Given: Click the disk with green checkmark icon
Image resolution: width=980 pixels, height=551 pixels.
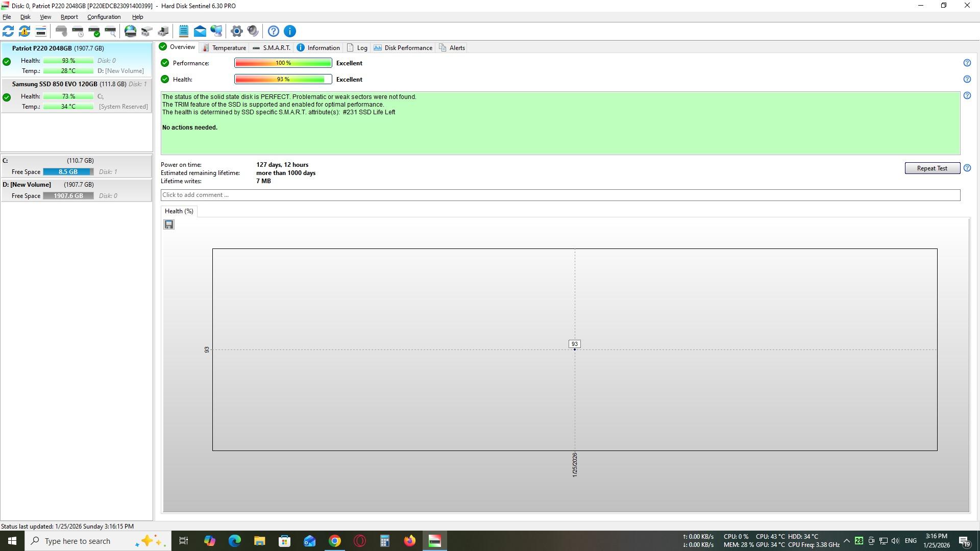Looking at the screenshot, I should [x=94, y=31].
